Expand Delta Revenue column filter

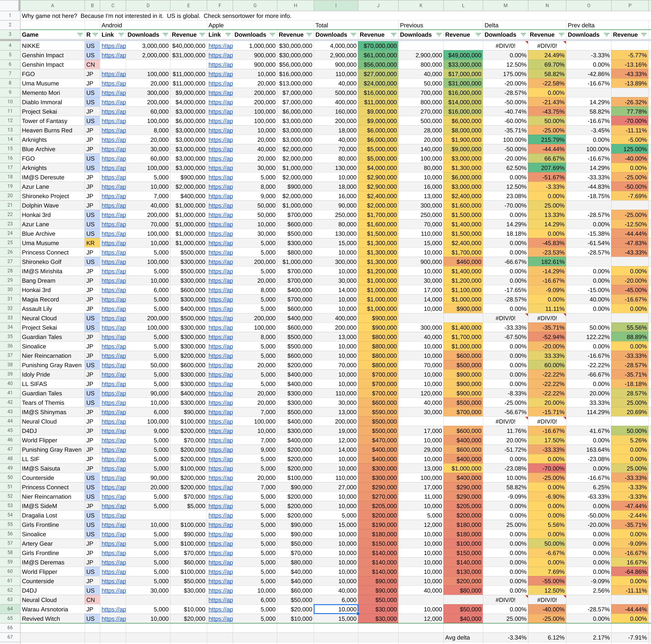[561, 35]
